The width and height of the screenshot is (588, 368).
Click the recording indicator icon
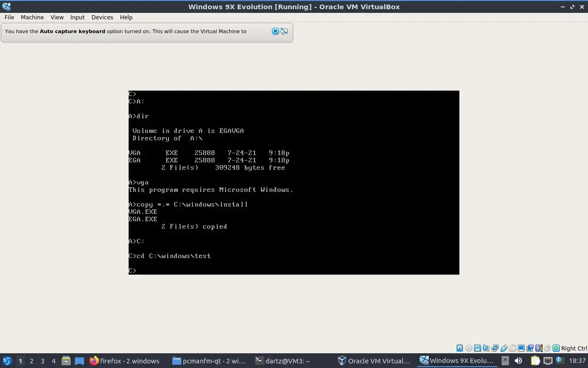(x=530, y=348)
